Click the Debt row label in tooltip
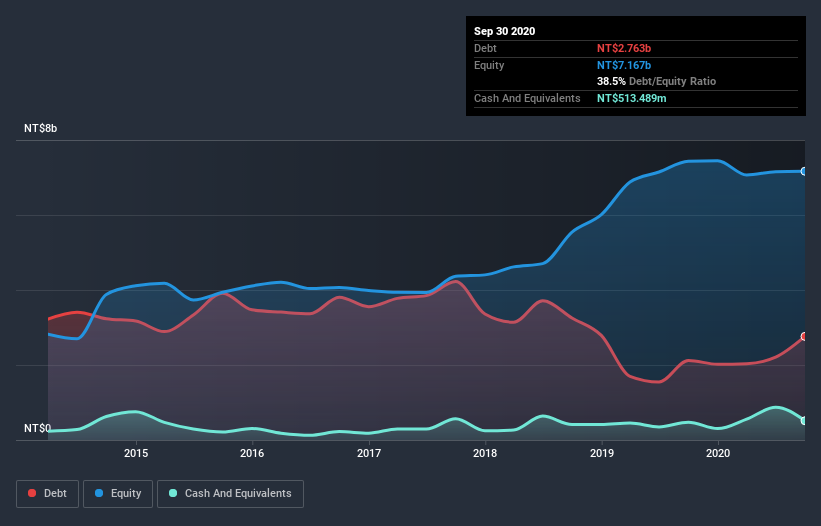 coord(485,48)
